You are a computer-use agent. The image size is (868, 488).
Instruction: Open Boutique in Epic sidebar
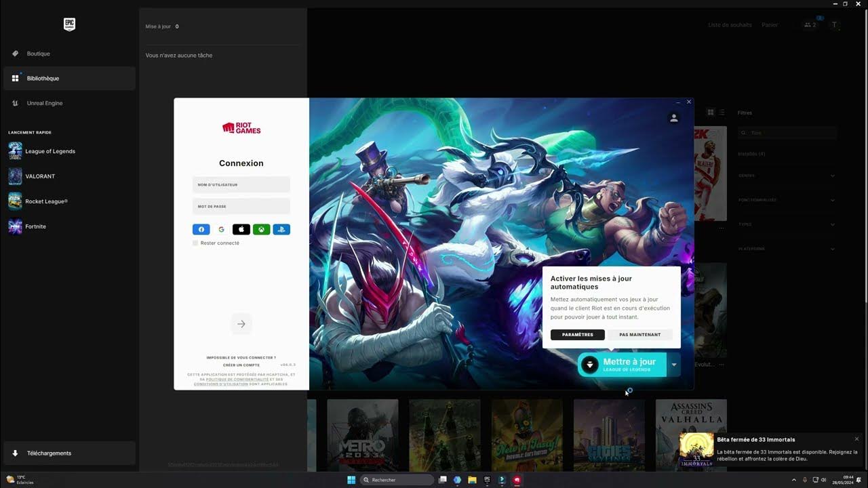[x=69, y=54]
